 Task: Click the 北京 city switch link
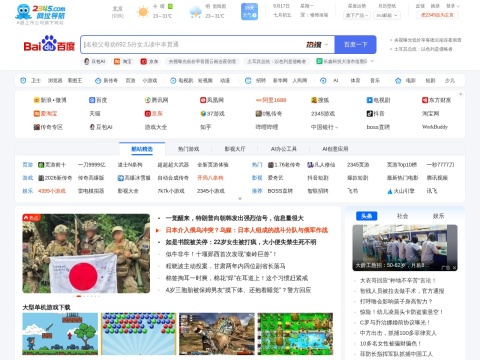(x=118, y=16)
